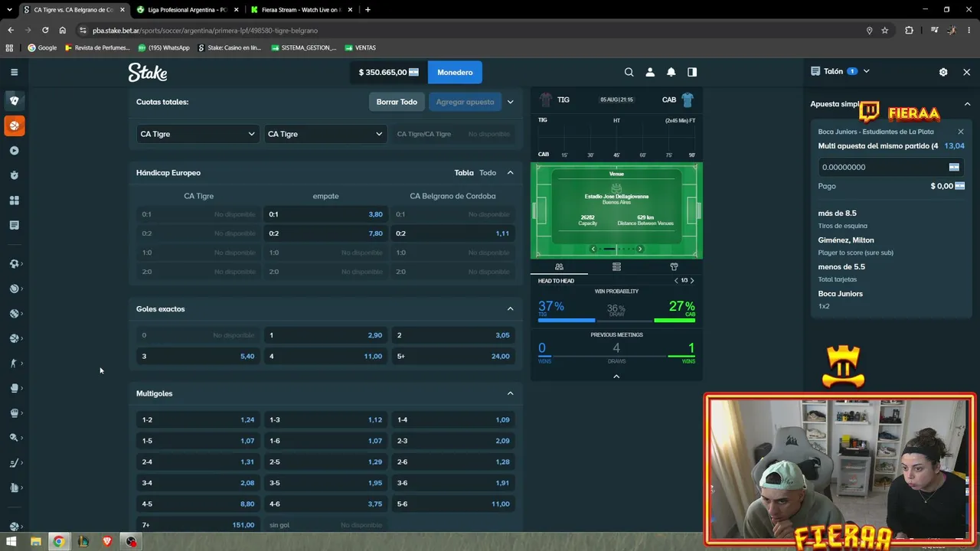Open the hamburger menu in Stake sidebar
The width and height of the screenshot is (980, 551).
(x=14, y=72)
